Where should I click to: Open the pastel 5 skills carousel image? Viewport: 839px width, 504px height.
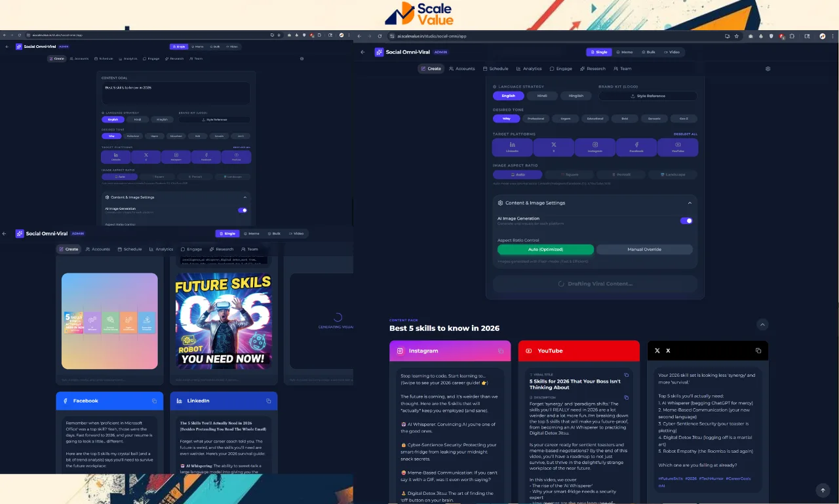pos(109,321)
